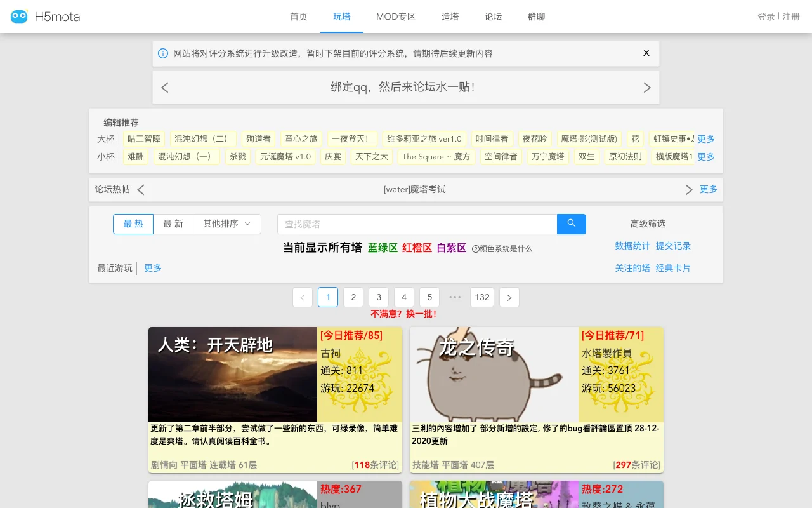Open the 首页 navigation tab
The image size is (812, 508).
pos(299,17)
